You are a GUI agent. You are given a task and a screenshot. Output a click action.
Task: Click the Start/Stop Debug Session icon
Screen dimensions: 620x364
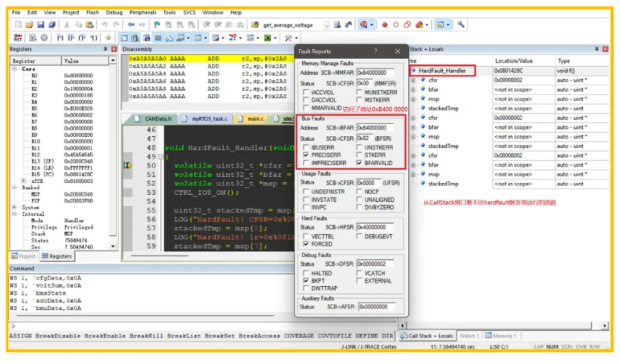point(364,25)
